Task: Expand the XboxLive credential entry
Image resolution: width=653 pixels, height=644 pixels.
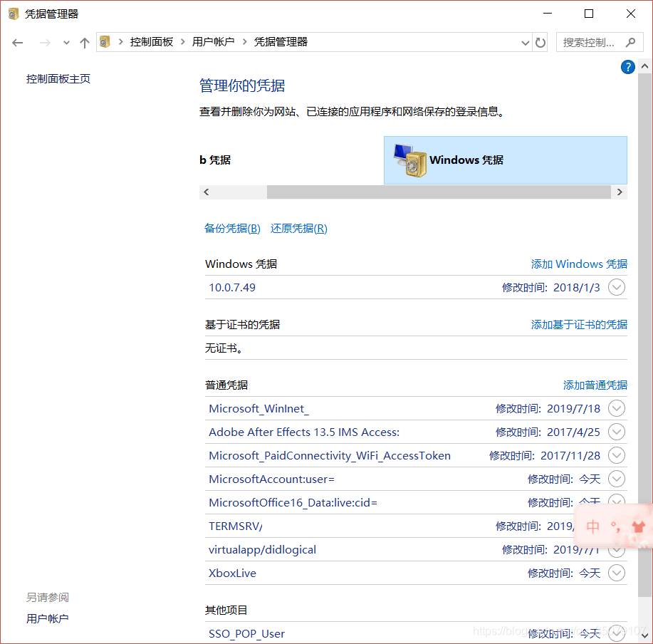Action: (617, 573)
